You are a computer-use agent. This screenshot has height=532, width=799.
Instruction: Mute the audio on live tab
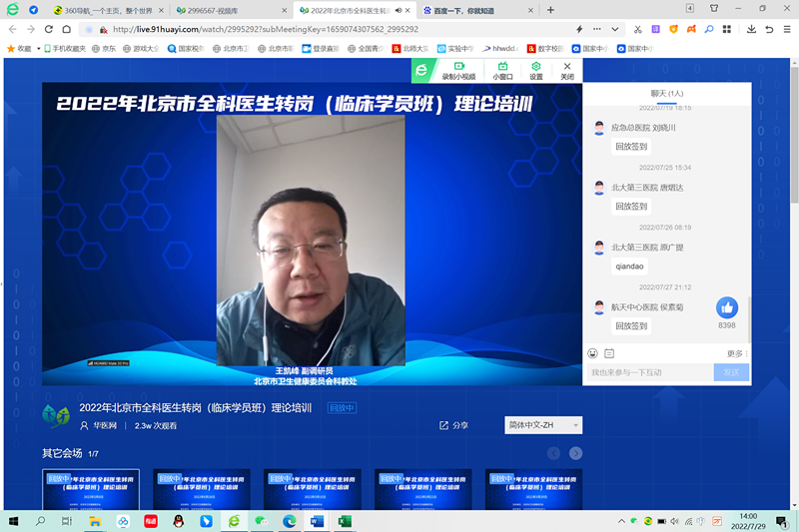click(x=399, y=10)
